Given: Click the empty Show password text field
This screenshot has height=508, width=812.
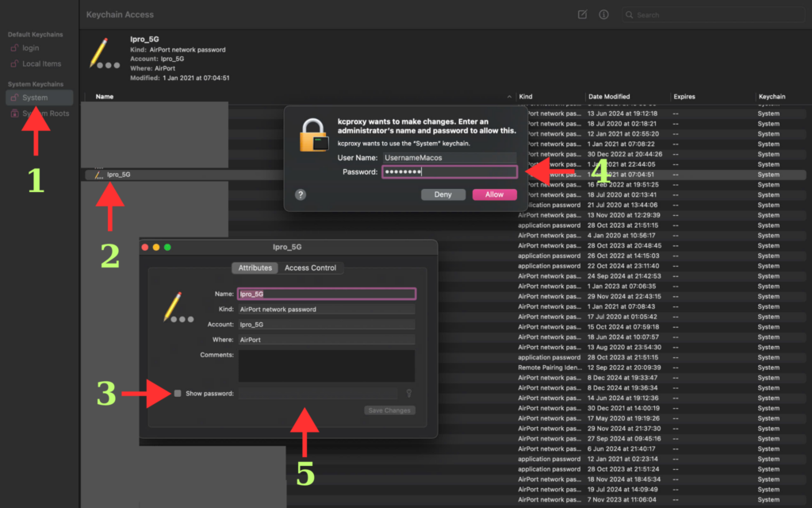Looking at the screenshot, I should (318, 394).
